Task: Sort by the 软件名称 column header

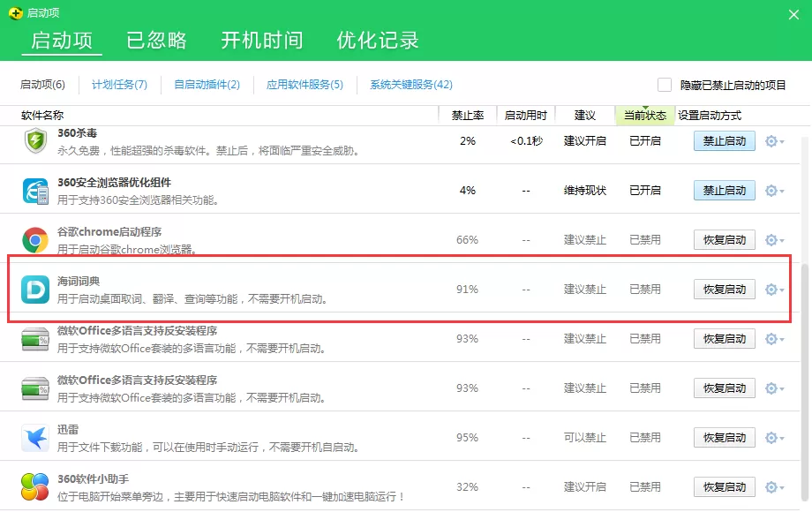Action: pyautogui.click(x=42, y=116)
